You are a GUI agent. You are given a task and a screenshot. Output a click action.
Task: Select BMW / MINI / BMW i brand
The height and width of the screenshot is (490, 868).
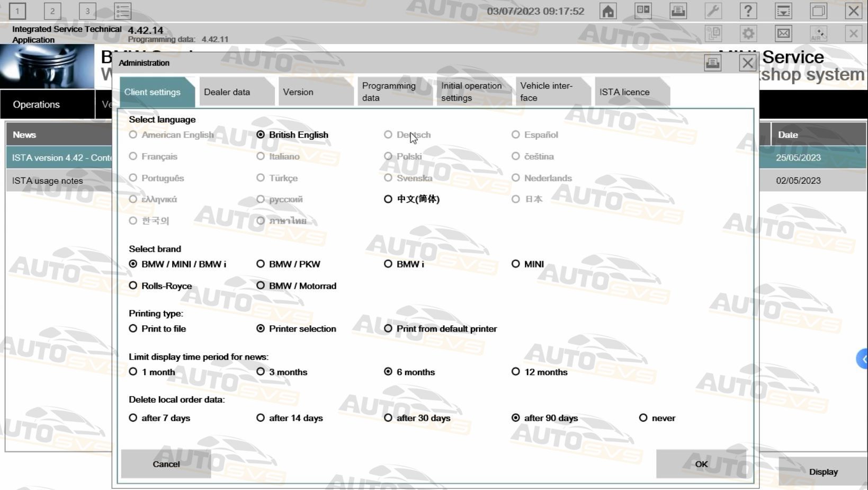pos(177,264)
